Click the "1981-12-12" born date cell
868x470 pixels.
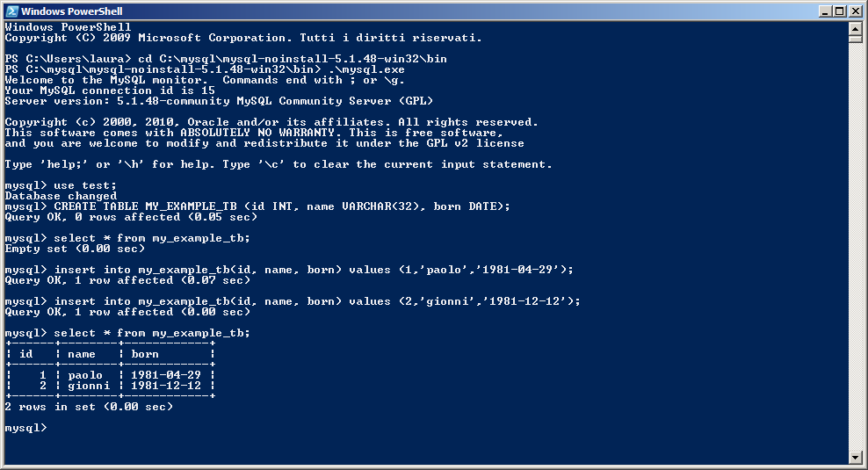click(x=166, y=386)
